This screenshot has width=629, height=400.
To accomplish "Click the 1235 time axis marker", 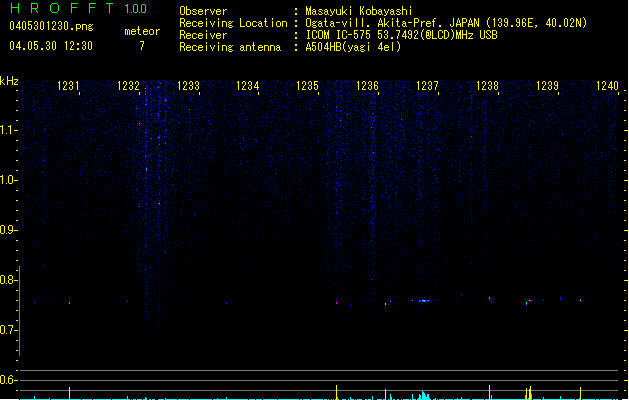I will tap(307, 85).
